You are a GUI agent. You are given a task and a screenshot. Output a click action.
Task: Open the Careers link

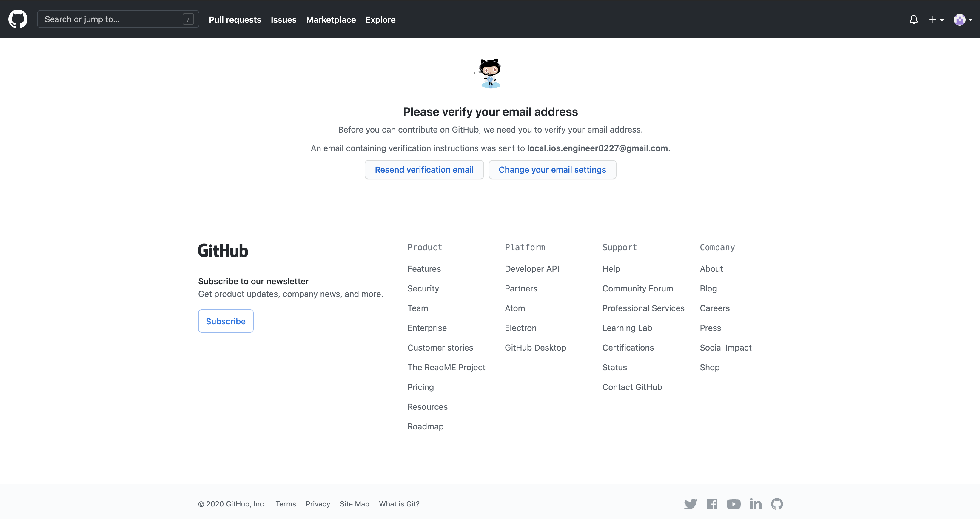(714, 308)
